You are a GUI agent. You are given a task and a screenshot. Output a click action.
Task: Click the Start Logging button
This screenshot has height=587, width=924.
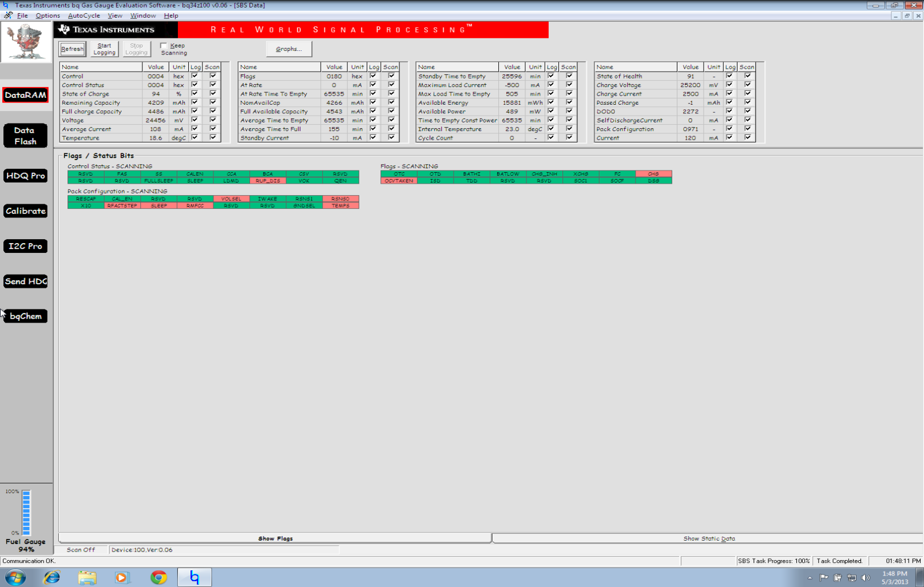pos(104,49)
